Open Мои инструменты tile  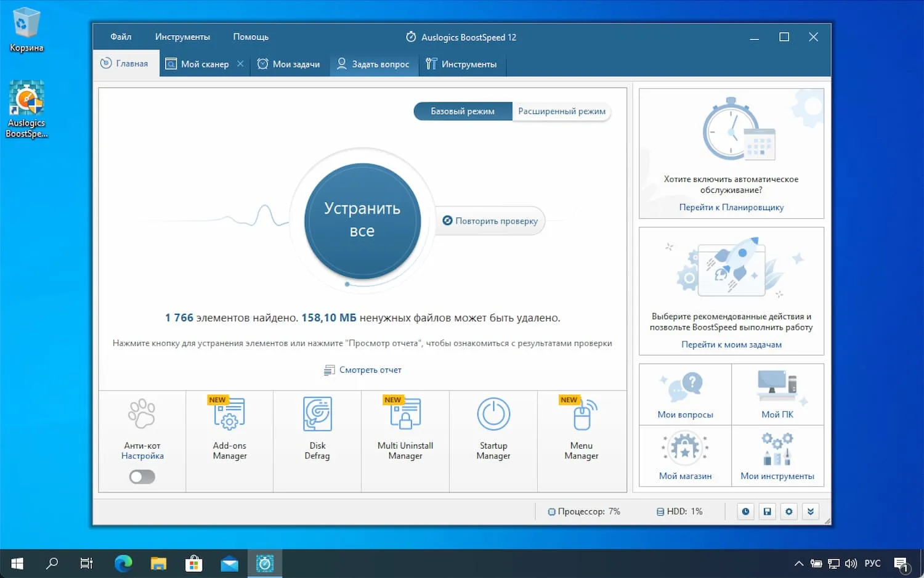click(x=777, y=456)
